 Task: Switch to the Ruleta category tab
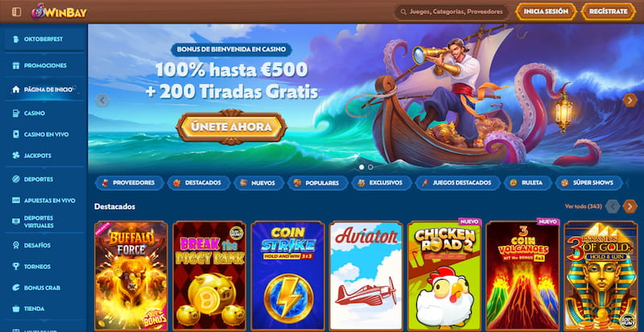click(527, 183)
